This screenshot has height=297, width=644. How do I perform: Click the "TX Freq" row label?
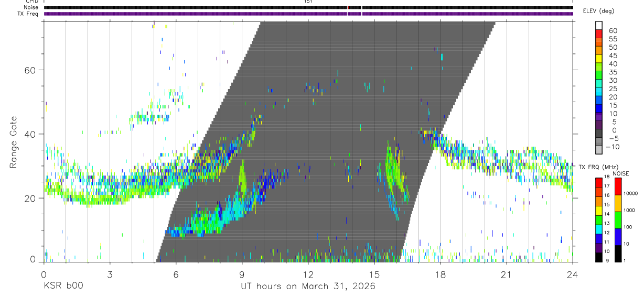[x=29, y=14]
